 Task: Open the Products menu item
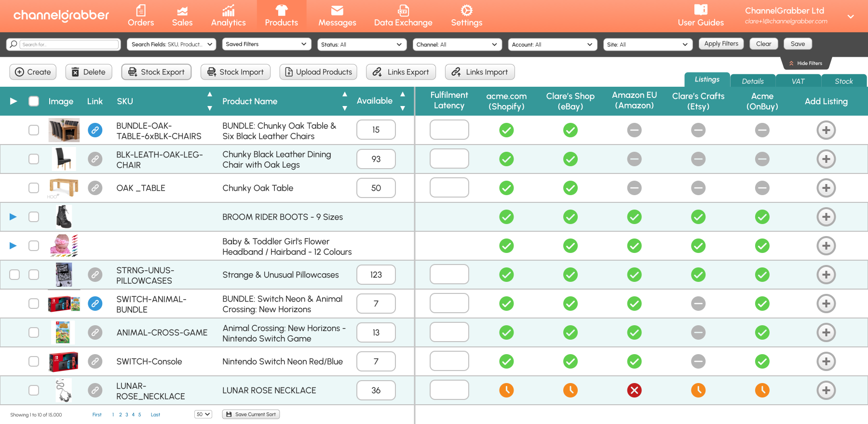282,16
